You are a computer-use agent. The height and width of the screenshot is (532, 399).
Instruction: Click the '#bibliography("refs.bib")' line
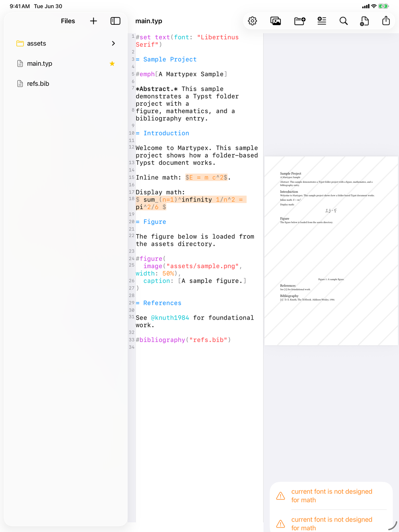(x=183, y=340)
